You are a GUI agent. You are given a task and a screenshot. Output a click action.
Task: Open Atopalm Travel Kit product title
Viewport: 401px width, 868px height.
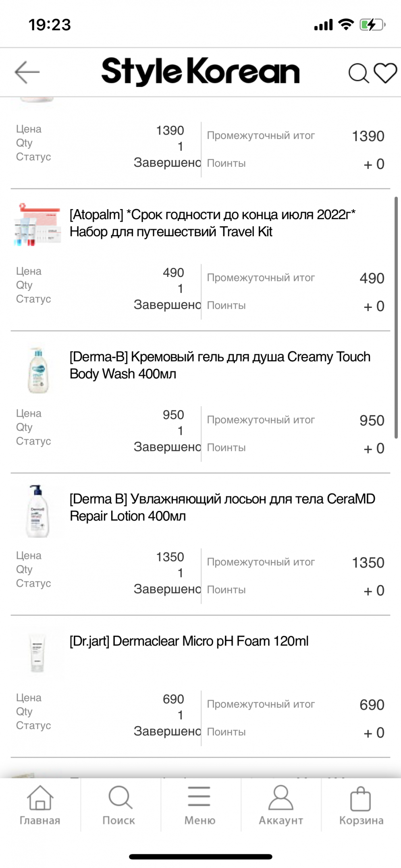coord(212,223)
